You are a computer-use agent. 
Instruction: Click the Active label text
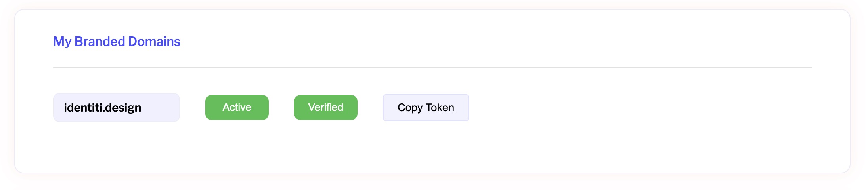tap(237, 107)
